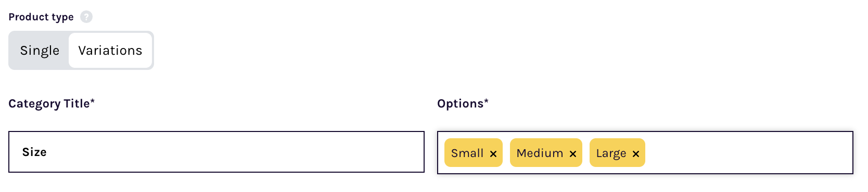Open the Product type help tooltip icon
868x192 pixels.
86,17
